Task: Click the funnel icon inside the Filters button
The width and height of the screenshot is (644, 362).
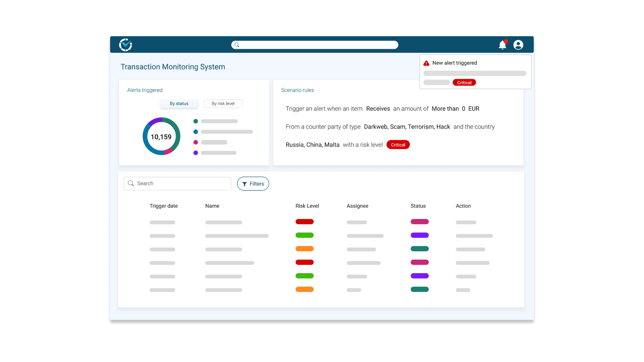Action: [245, 184]
